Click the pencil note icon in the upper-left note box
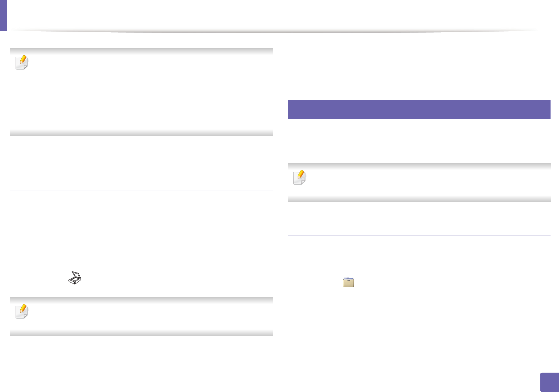The height and width of the screenshot is (392, 559). pyautogui.click(x=22, y=62)
